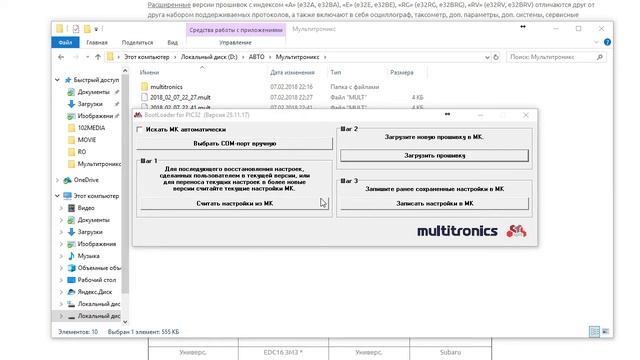This screenshot has height=360, width=640.
Task: Click 'Выбрать COM-порт вручную' button
Action: [235, 144]
